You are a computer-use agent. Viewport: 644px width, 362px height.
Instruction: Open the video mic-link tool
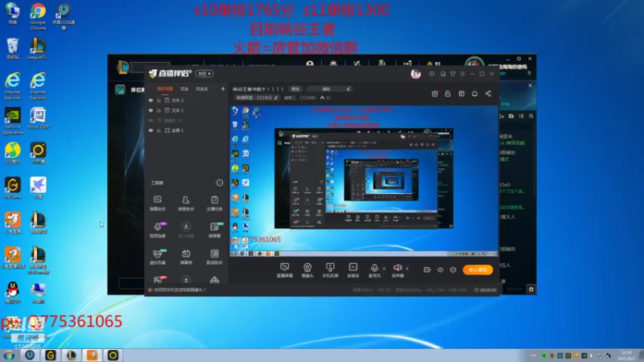pyautogui.click(x=157, y=230)
